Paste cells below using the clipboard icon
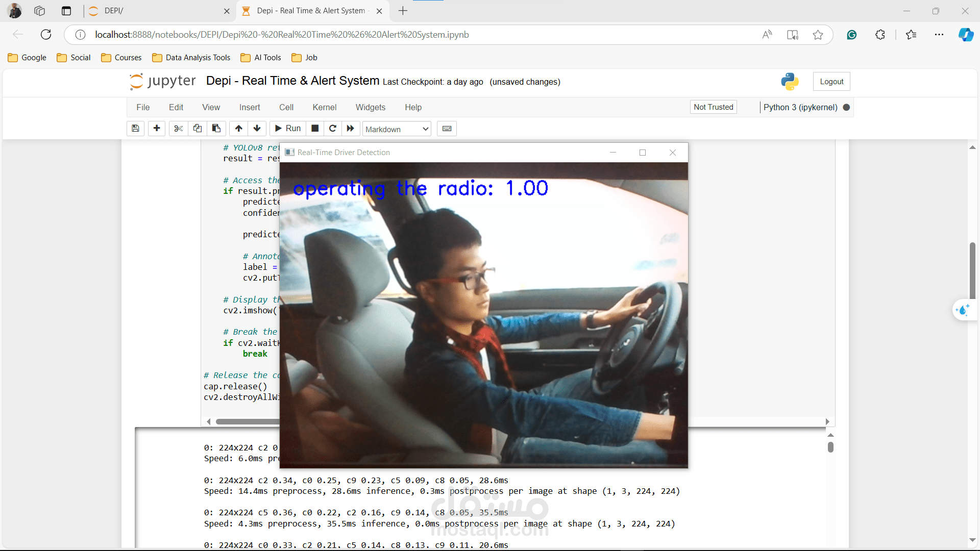 tap(216, 129)
